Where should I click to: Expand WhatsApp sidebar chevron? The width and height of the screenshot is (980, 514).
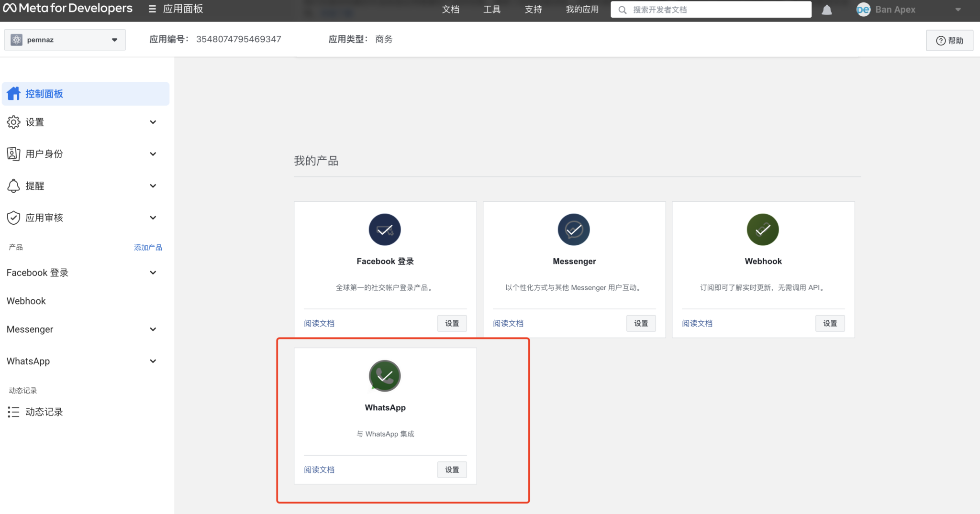(153, 361)
